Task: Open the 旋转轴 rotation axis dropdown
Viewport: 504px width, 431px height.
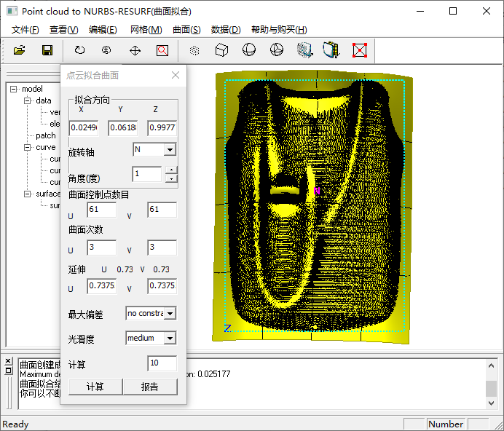Action: pyautogui.click(x=170, y=150)
